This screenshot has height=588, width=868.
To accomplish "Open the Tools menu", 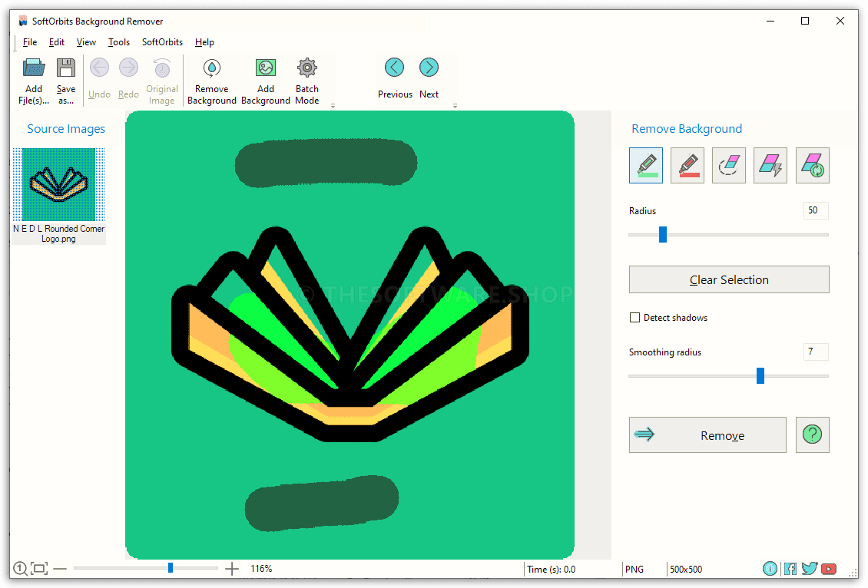I will point(118,42).
